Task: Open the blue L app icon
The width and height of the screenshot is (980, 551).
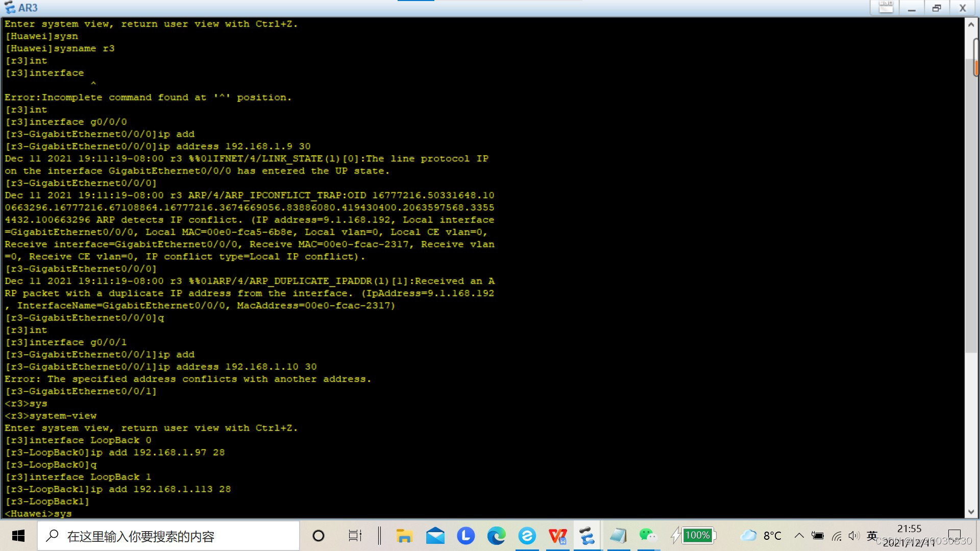Action: point(465,536)
